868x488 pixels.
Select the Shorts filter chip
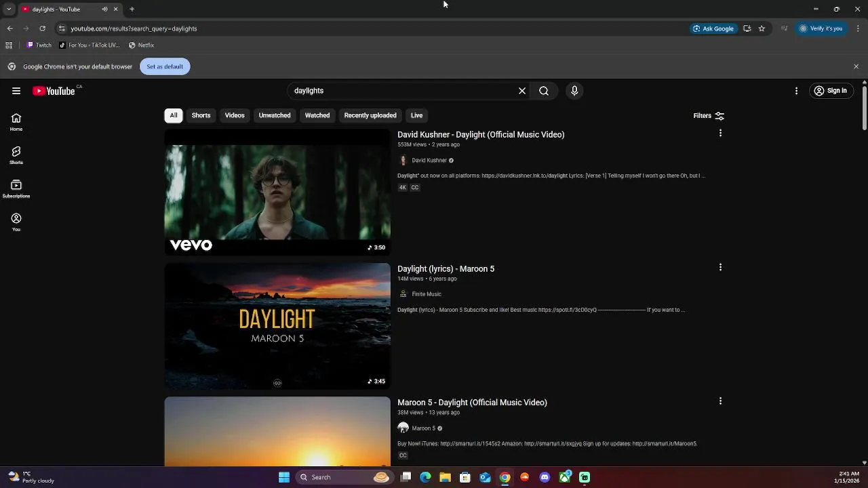[201, 115]
